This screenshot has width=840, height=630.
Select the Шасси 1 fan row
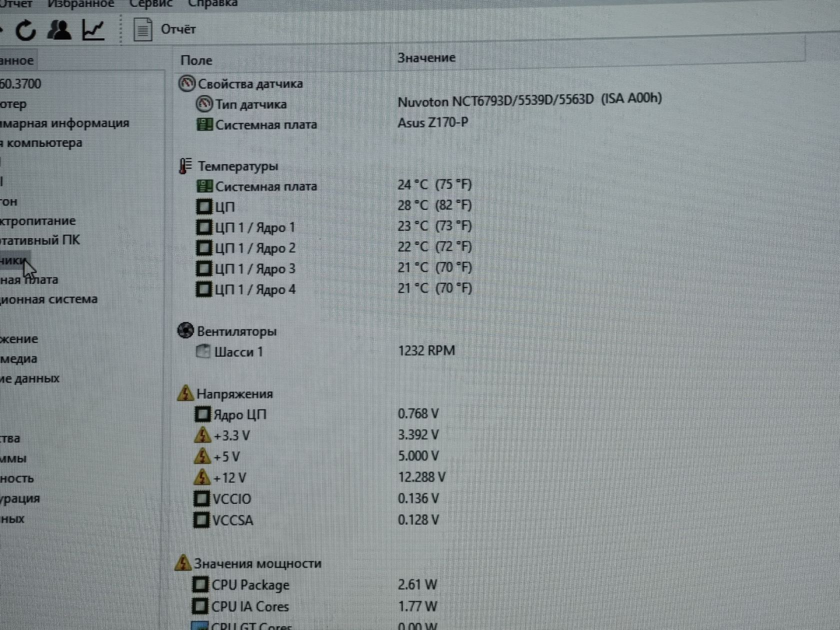click(325, 351)
